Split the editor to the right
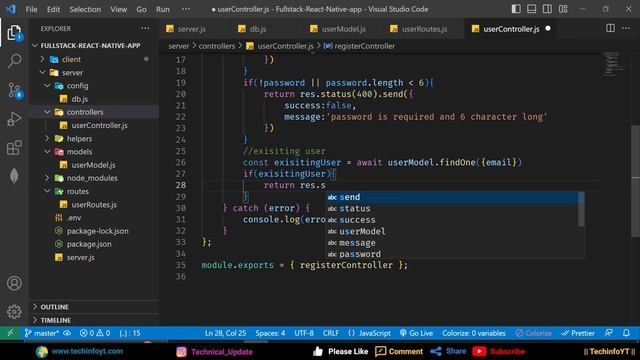Viewport: 640px width, 360px height. [x=610, y=28]
